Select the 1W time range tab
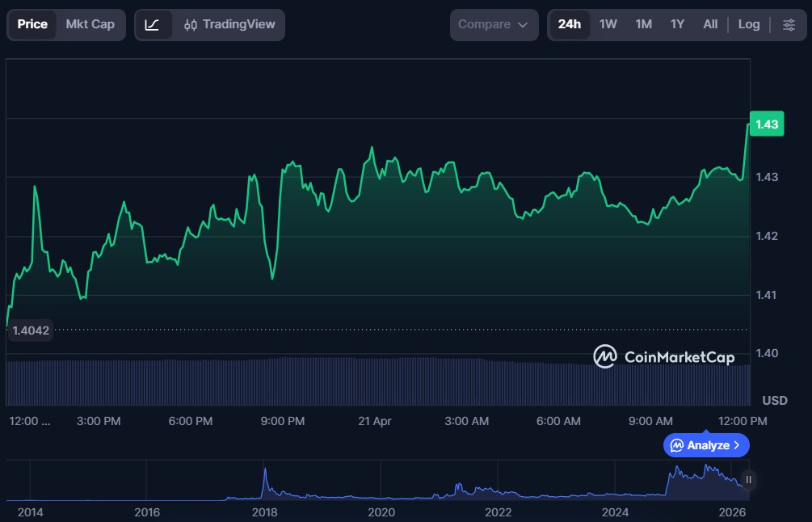Viewport: 812px width, 522px height. pyautogui.click(x=608, y=25)
